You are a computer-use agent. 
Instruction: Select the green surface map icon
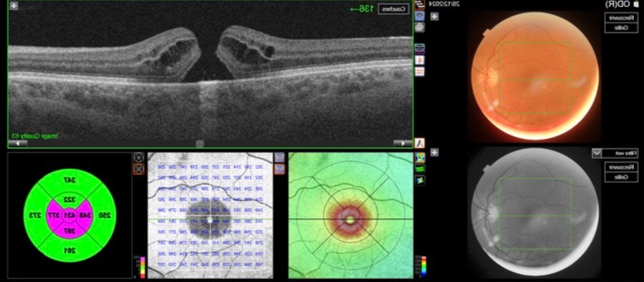(x=420, y=168)
